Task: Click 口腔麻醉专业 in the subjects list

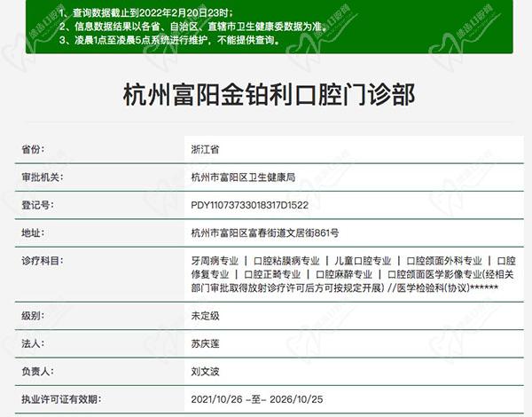Action: click(x=344, y=274)
